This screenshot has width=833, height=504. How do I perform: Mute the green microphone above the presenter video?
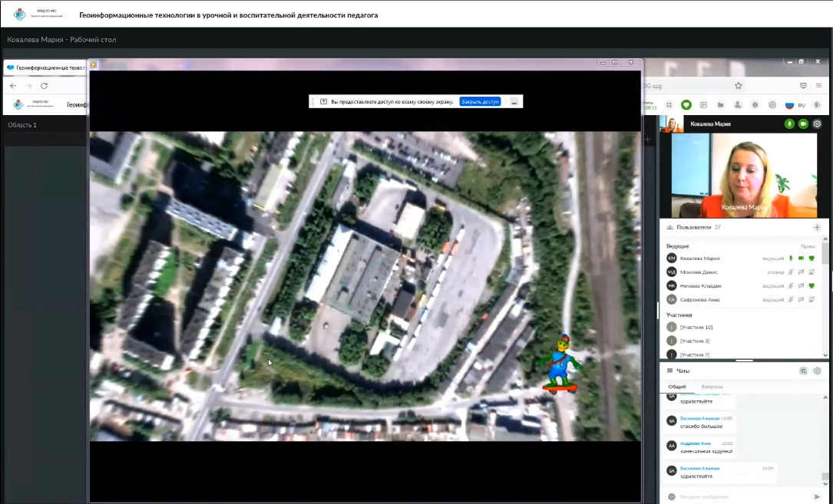pos(789,124)
